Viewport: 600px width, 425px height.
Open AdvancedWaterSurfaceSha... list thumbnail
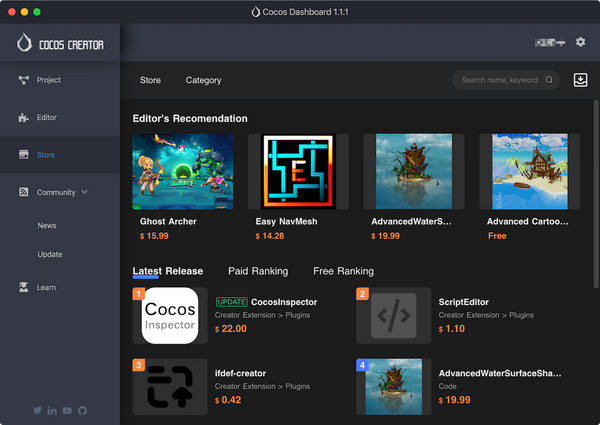pyautogui.click(x=393, y=387)
